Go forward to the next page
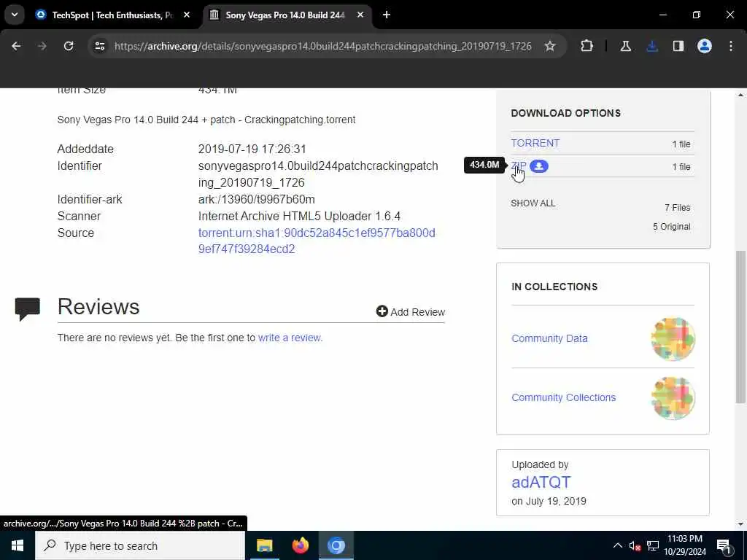The height and width of the screenshot is (560, 747). (42, 46)
